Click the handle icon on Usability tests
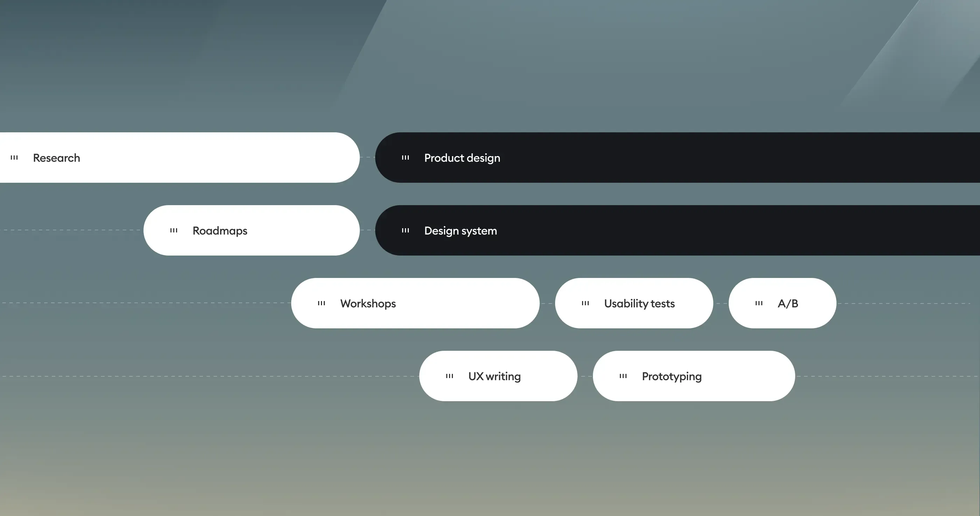The width and height of the screenshot is (980, 516). (x=586, y=303)
